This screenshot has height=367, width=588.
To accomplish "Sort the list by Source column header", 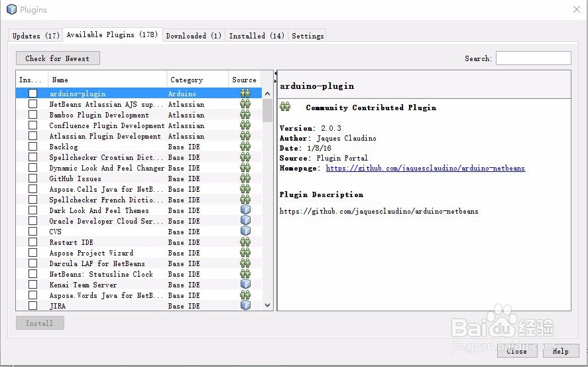I will [x=245, y=80].
